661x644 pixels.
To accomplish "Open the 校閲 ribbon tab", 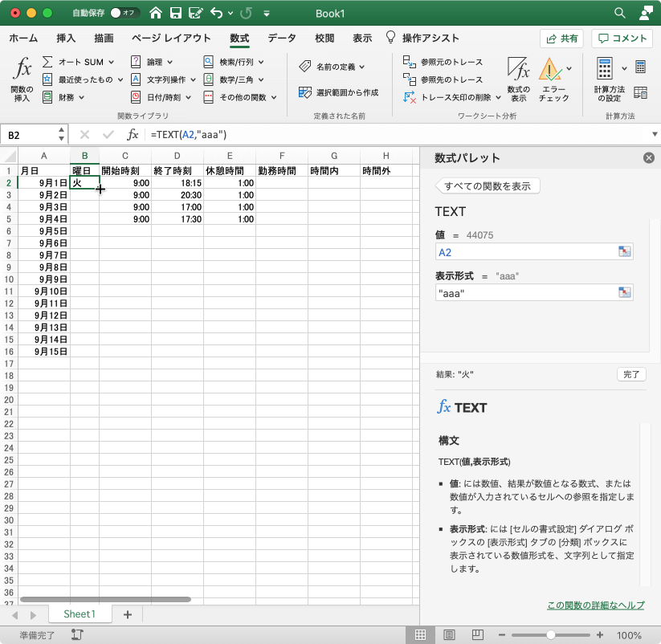I will tap(324, 38).
